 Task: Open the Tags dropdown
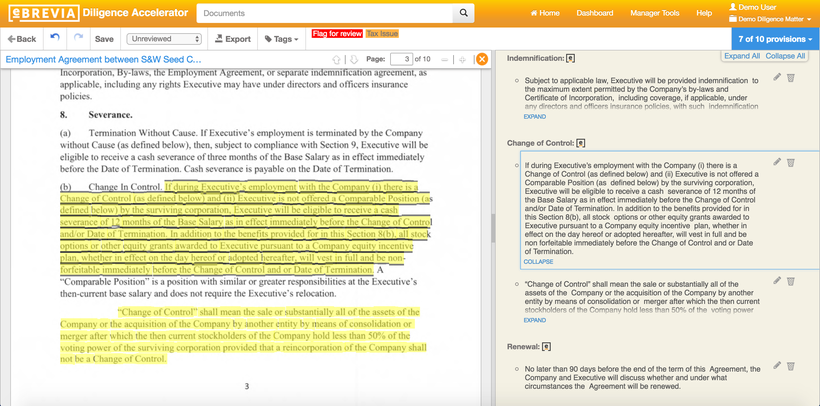point(281,39)
